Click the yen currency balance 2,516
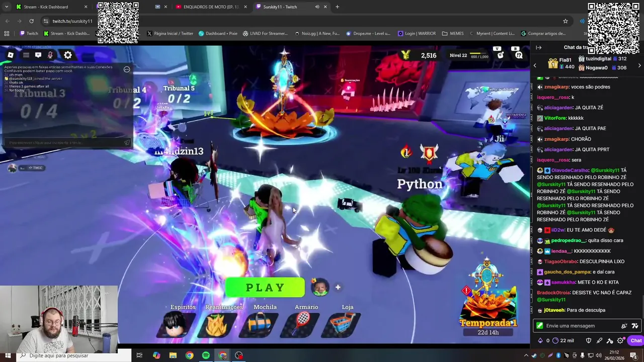 422,55
